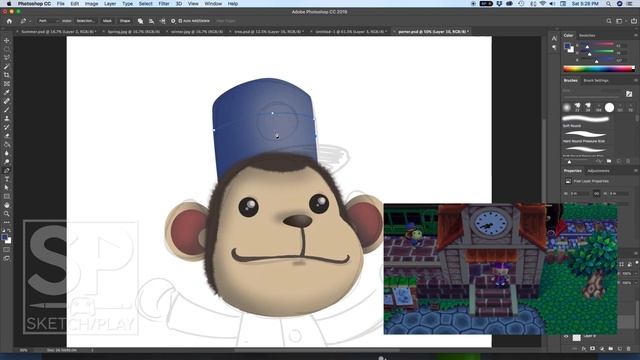The height and width of the screenshot is (360, 640).
Task: Select the Gradient tool
Action: pyautogui.click(x=7, y=144)
